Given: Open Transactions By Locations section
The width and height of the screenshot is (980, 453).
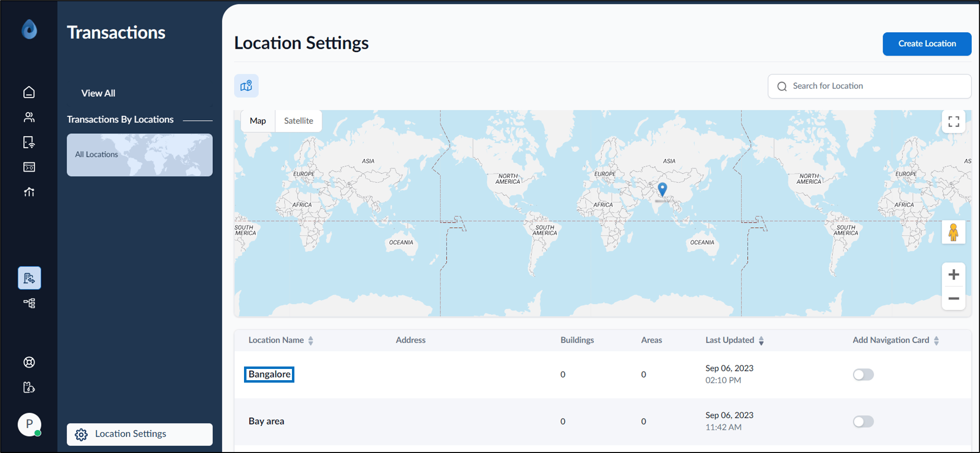Looking at the screenshot, I should (x=120, y=119).
